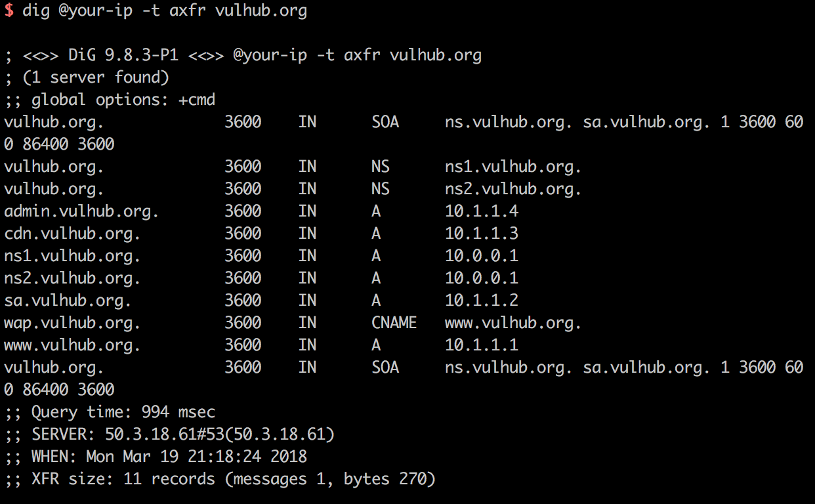
Task: Click the IP address 10.1.1.3
Action: tap(482, 234)
